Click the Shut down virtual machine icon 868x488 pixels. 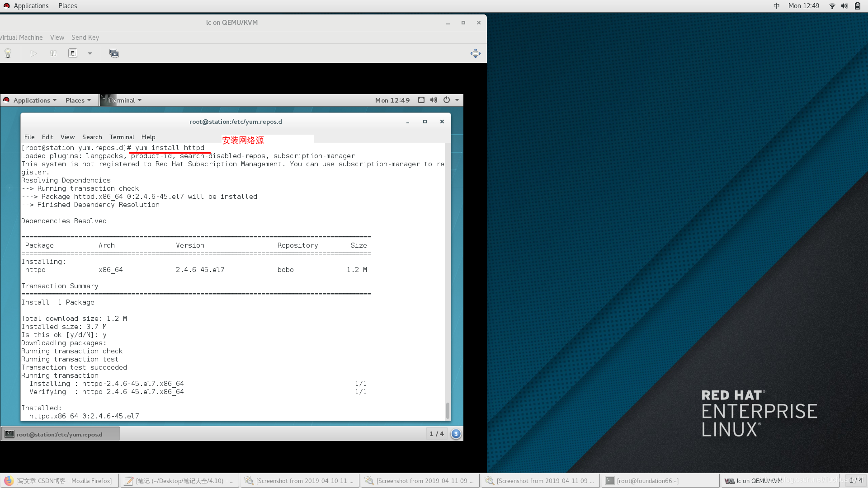coord(73,53)
